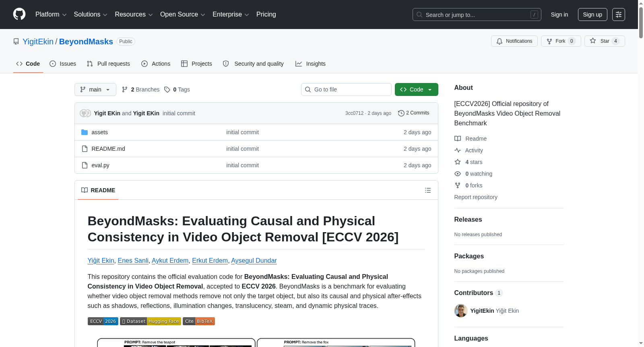
Task: Click the tag icon beside 0 Tags
Action: [167, 89]
